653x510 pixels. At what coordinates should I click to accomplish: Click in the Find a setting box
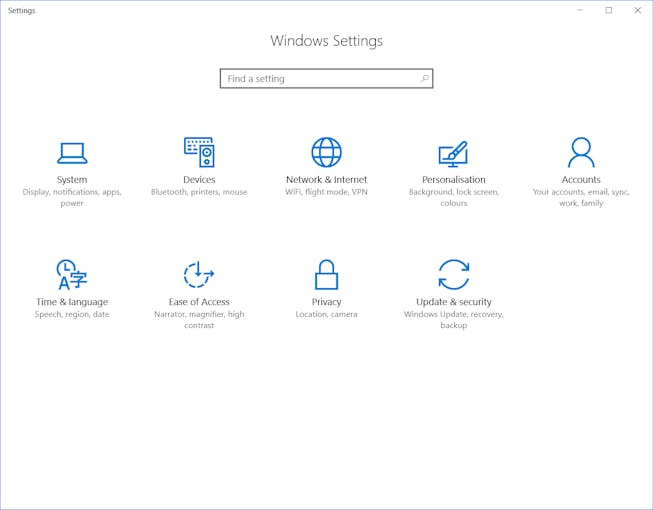pyautogui.click(x=326, y=78)
